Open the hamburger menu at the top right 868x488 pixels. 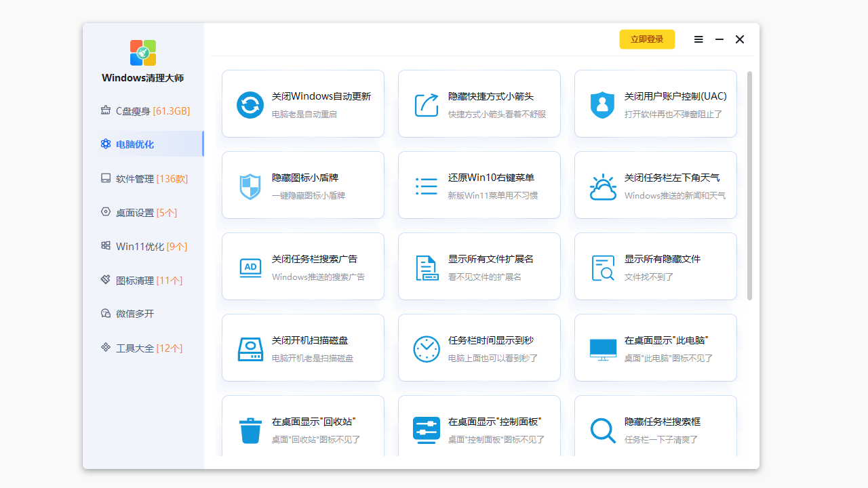tap(698, 39)
